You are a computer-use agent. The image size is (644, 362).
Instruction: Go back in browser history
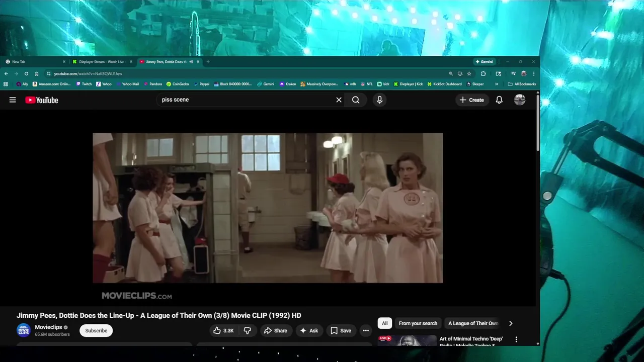[6, 74]
